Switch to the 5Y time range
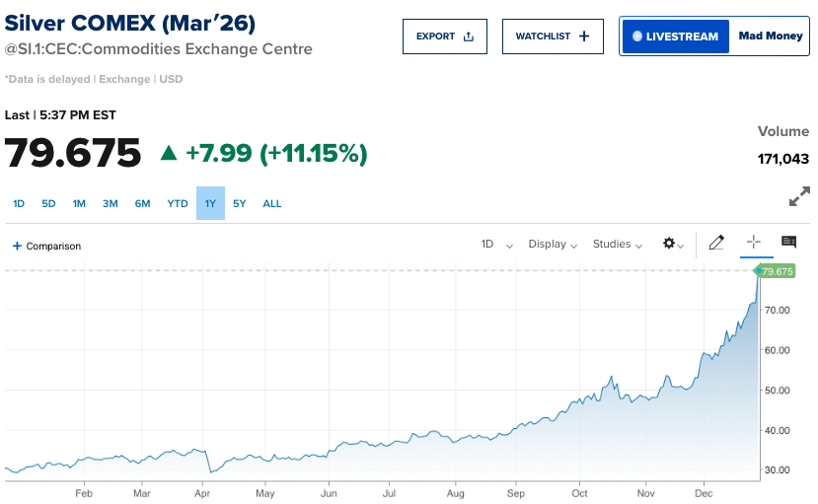The image size is (818, 504). [240, 204]
